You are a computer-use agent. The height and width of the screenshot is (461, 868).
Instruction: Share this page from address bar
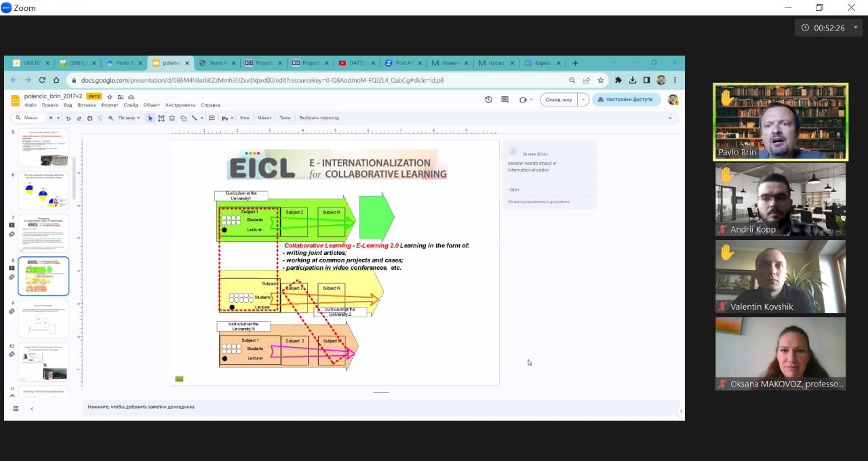pos(587,80)
